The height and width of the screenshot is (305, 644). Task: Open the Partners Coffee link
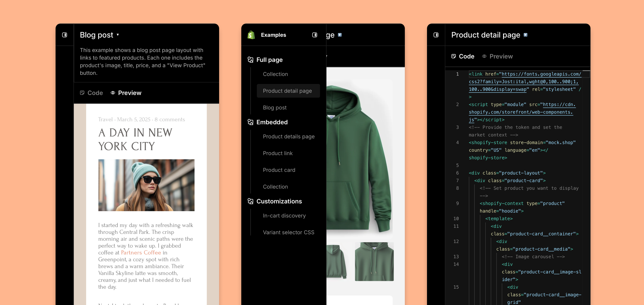pyautogui.click(x=141, y=253)
